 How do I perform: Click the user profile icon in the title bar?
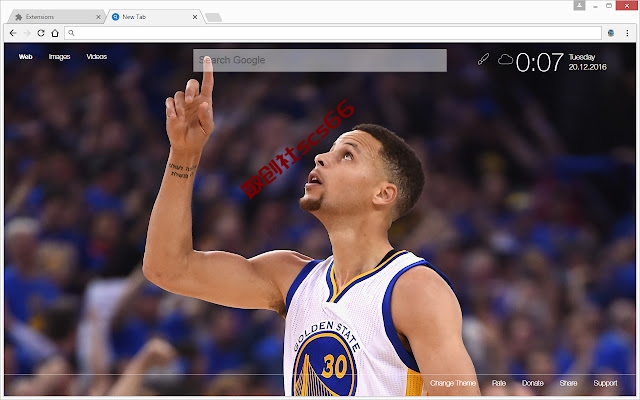[x=579, y=5]
